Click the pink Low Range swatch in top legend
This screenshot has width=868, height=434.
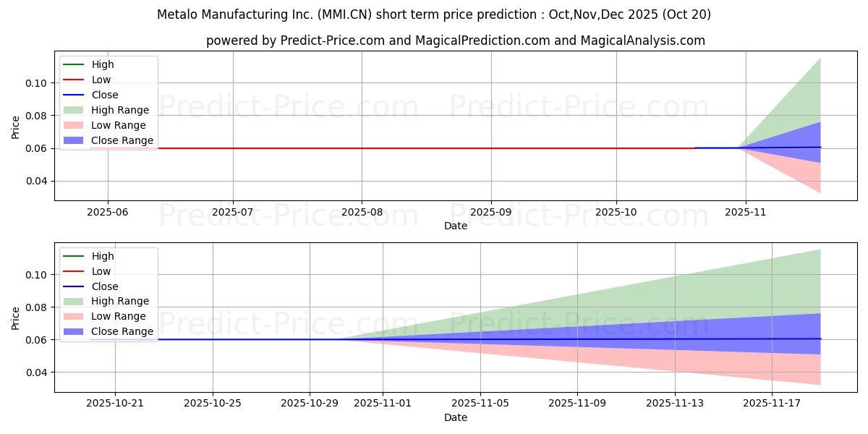(x=74, y=125)
